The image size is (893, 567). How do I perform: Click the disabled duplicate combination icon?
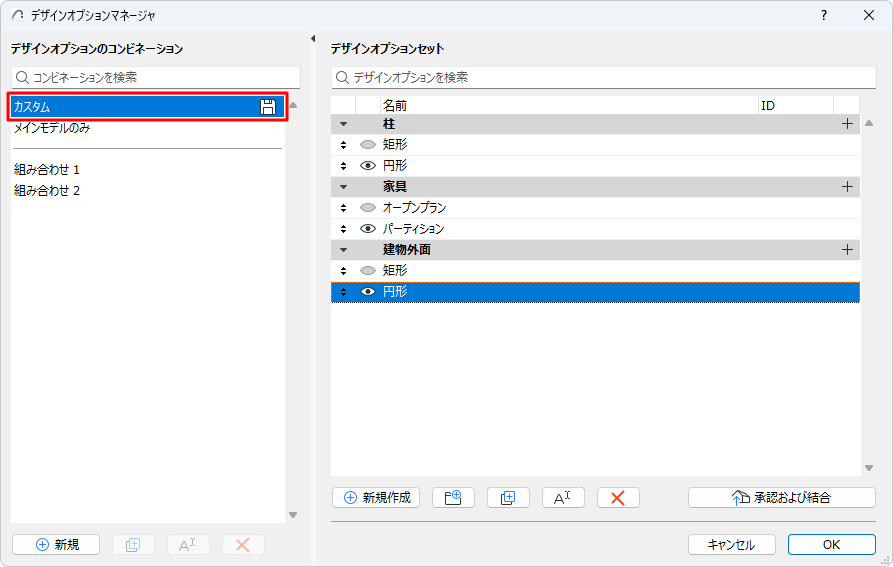point(133,545)
